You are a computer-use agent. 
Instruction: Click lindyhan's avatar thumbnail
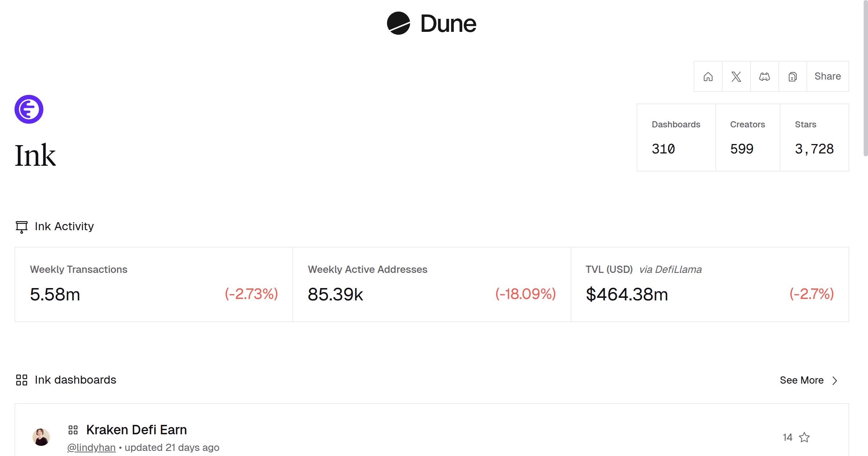coord(41,437)
